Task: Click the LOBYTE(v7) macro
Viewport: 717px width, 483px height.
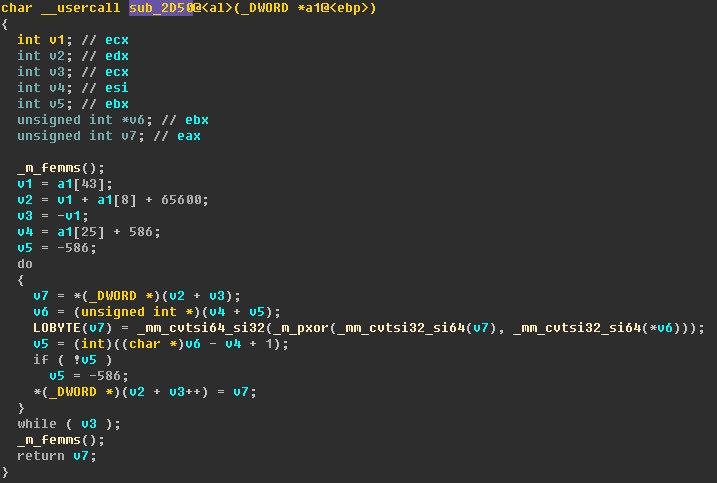Action: click(x=72, y=328)
